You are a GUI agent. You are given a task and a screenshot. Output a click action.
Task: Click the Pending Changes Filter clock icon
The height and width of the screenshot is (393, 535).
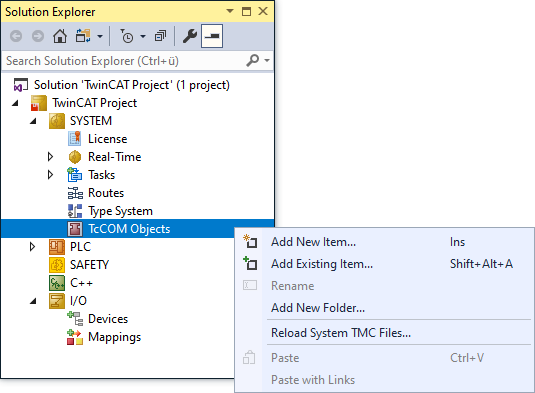127,36
